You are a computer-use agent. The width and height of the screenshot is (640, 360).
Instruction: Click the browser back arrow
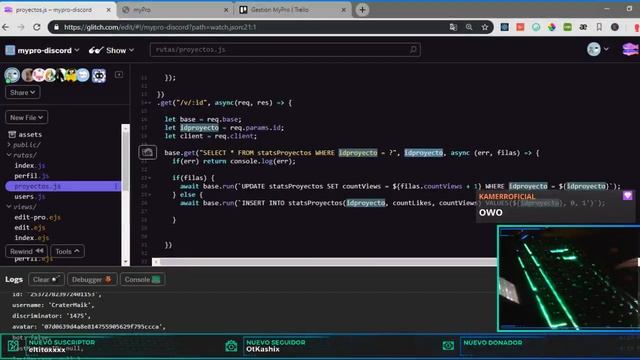click(x=6, y=27)
